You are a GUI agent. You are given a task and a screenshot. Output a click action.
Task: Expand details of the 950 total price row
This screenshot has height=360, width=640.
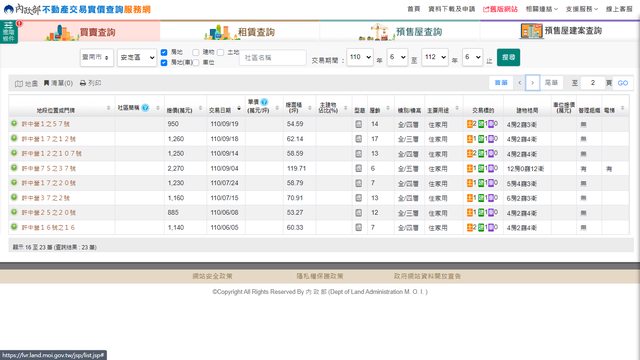click(14, 124)
